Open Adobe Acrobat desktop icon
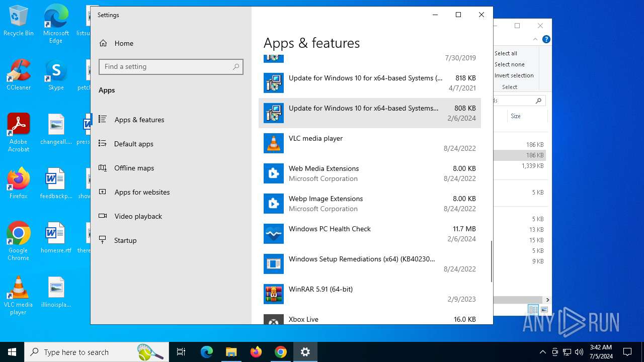 pos(19,132)
